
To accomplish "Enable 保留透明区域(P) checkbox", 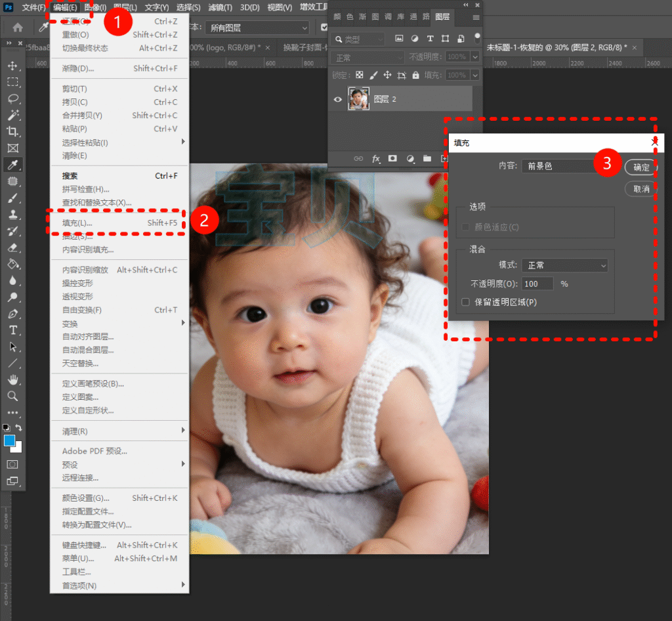I will [466, 303].
